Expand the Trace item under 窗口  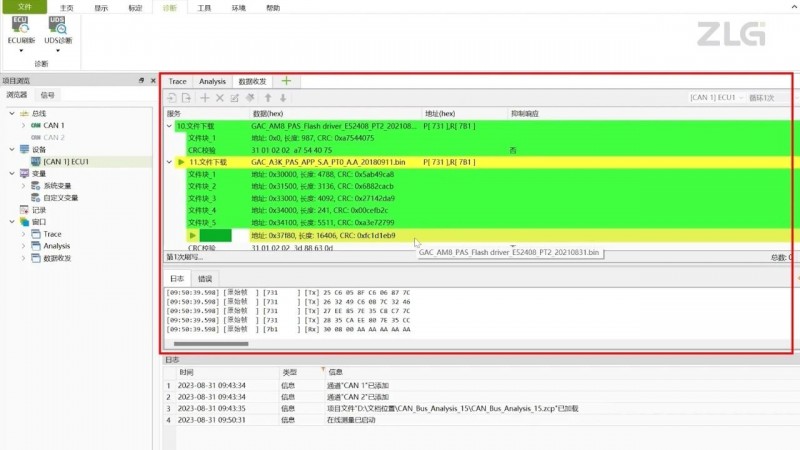click(23, 234)
